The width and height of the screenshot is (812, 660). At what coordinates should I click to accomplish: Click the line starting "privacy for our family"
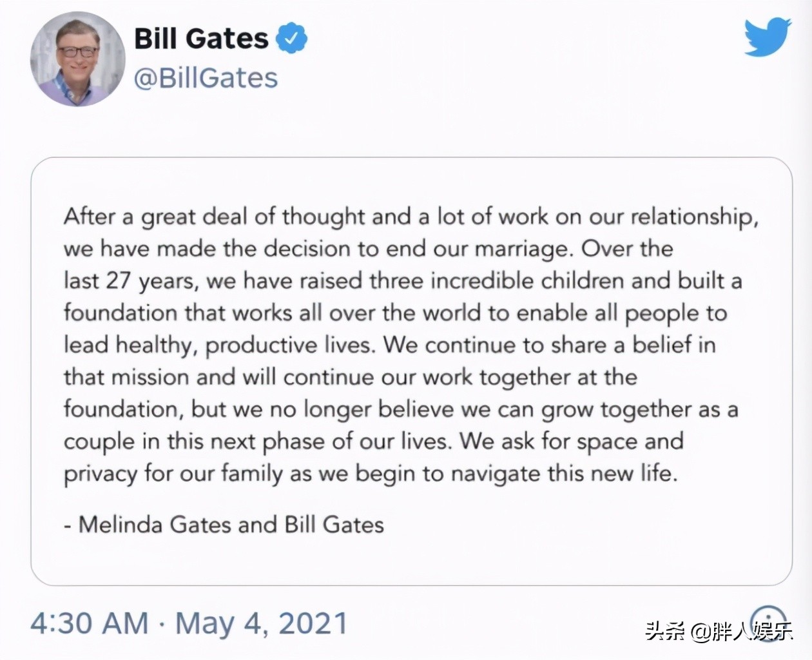(x=371, y=474)
